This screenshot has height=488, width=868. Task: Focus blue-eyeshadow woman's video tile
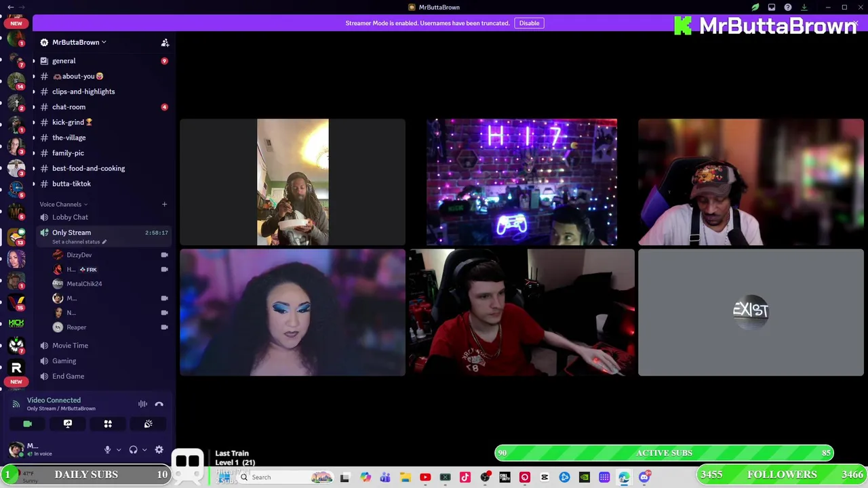(x=292, y=312)
